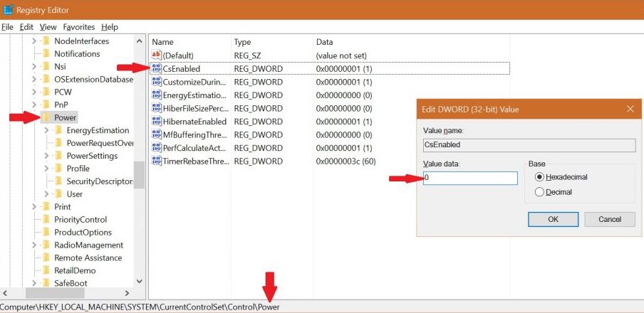The image size is (644, 313).
Task: Click the Nsi folder icon
Action: 46,66
